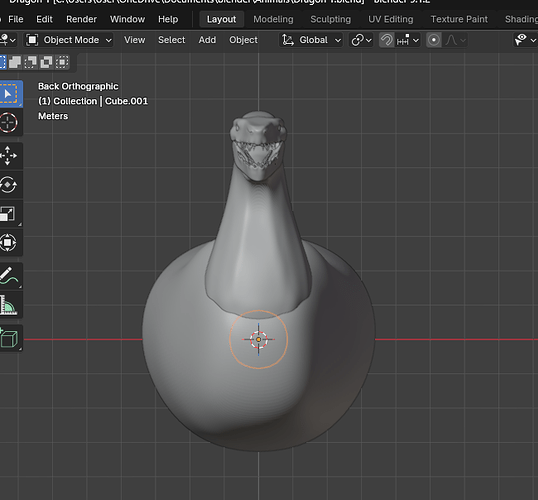Switch to the Modeling workspace tab
The image size is (538, 500).
click(273, 19)
